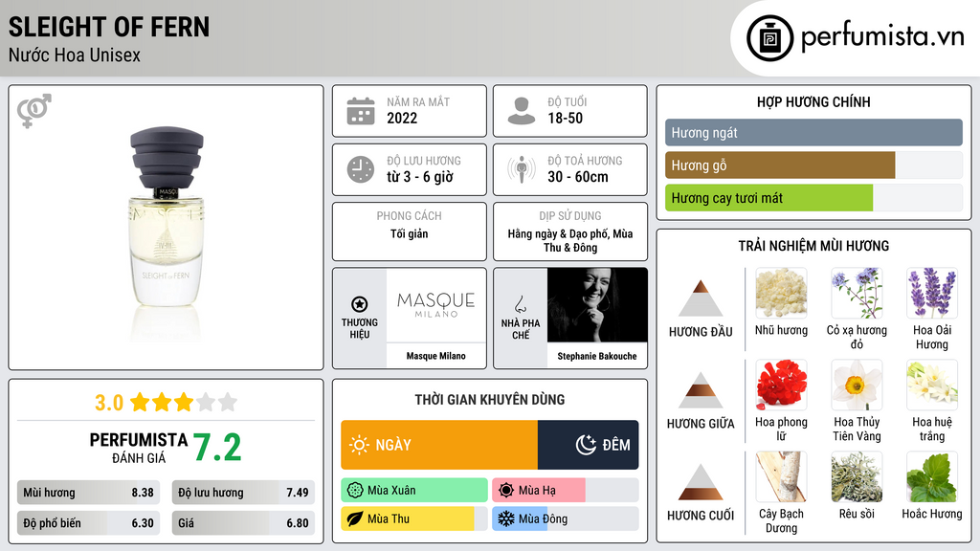Image resolution: width=980 pixels, height=551 pixels.
Task: Open the Hoa phong lữ geranium image
Action: point(781,385)
